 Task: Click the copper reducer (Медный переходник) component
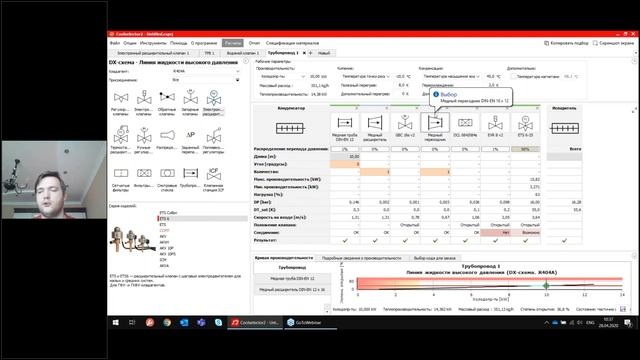point(435,123)
